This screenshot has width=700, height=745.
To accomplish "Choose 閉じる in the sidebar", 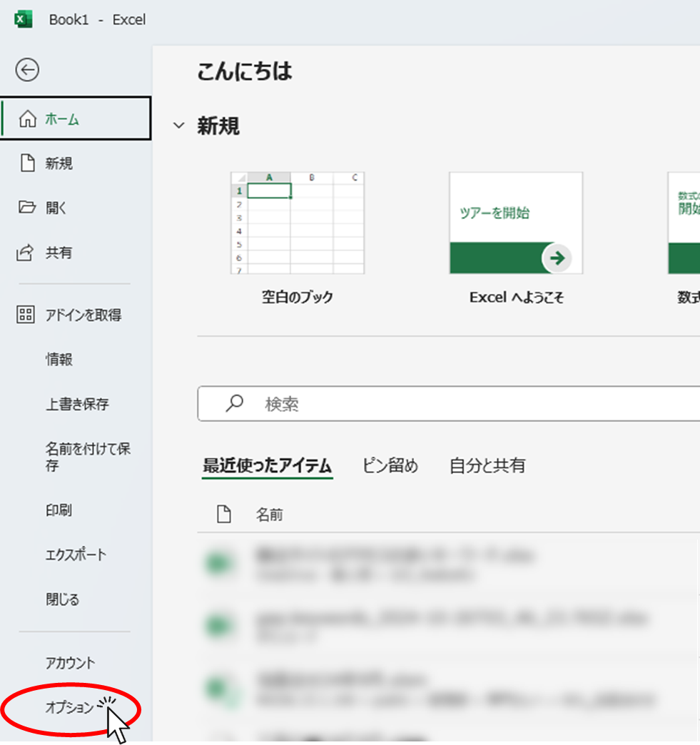I will tap(62, 599).
